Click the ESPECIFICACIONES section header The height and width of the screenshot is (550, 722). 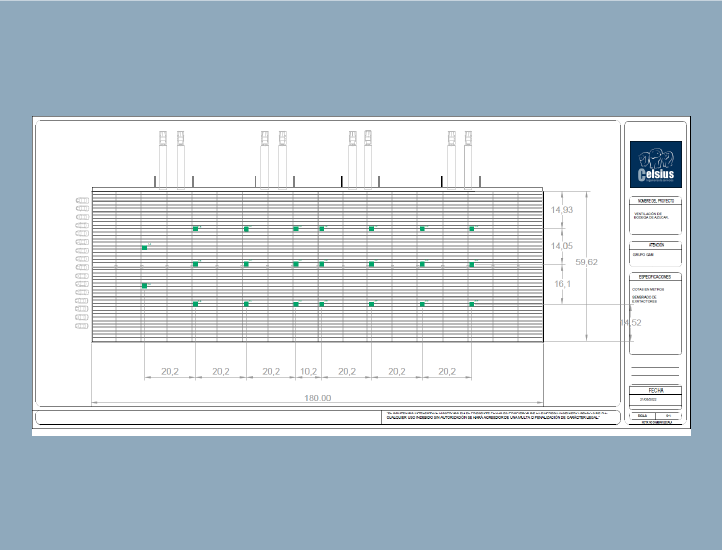[656, 276]
